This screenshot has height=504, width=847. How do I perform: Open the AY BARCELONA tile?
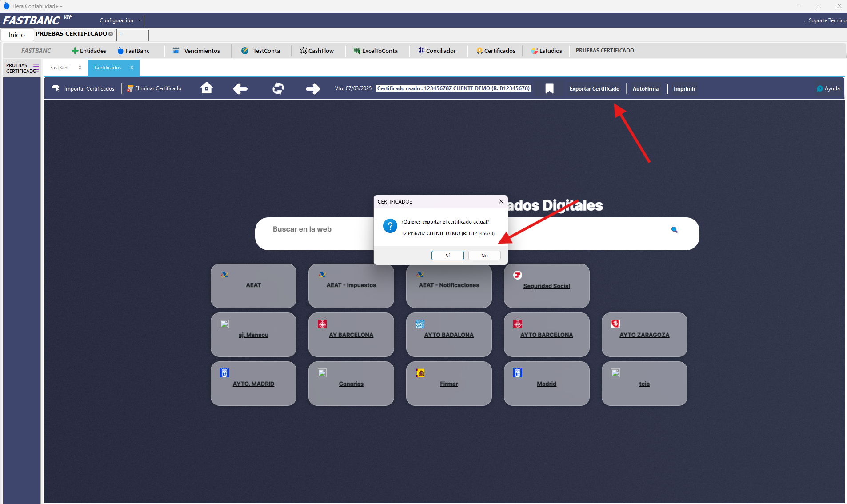tap(351, 335)
